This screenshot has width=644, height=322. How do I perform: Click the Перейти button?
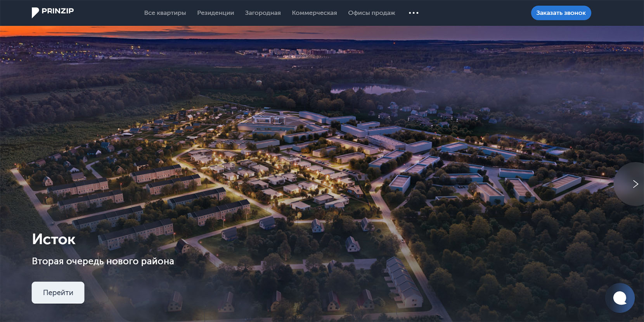click(58, 293)
